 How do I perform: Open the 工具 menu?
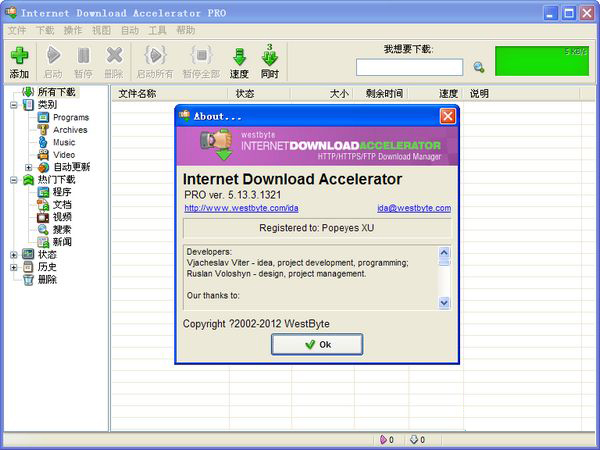coord(158,30)
